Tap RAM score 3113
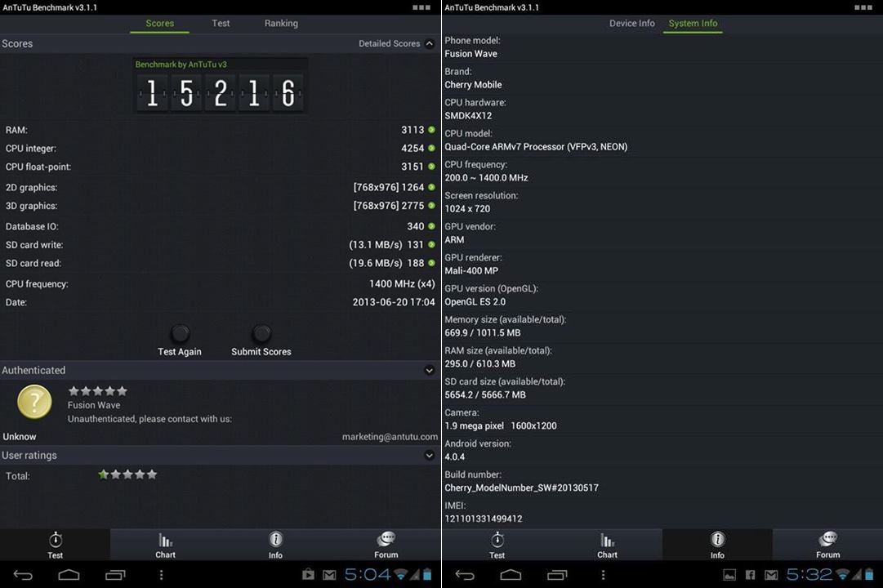 413,130
